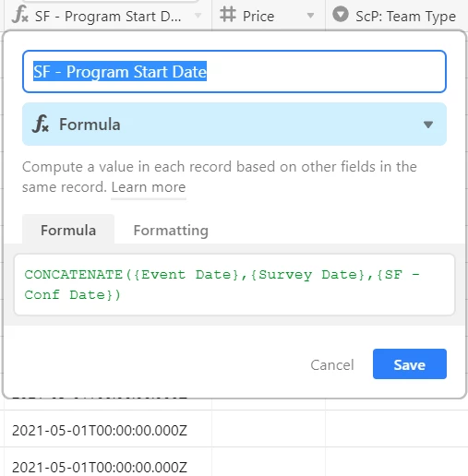
Task: Select the Price column header label
Action: pos(258,17)
